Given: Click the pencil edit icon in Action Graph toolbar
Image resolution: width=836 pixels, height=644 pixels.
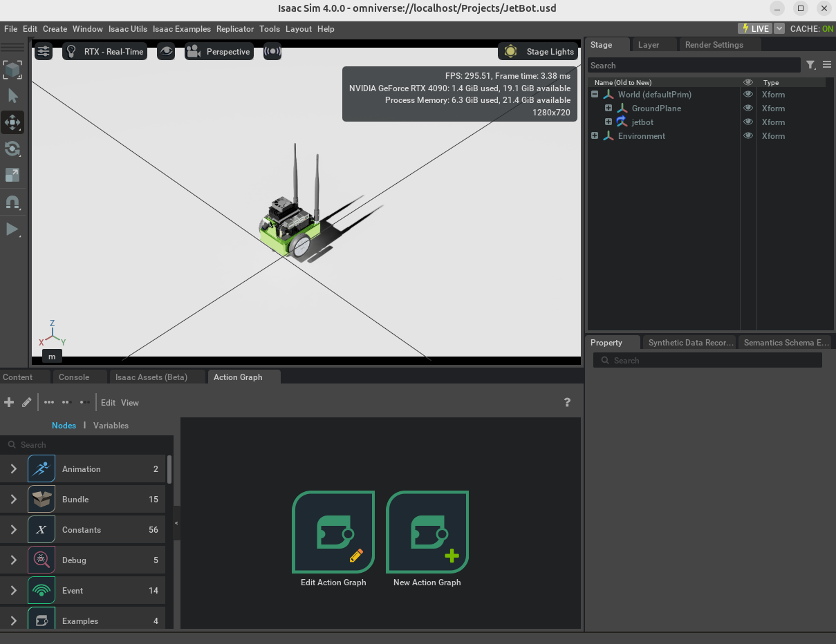Looking at the screenshot, I should (x=26, y=402).
